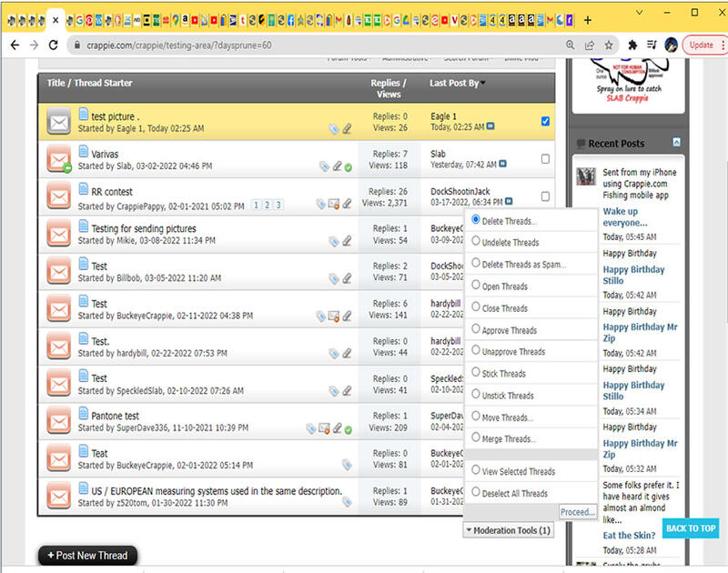This screenshot has height=573, width=728.
Task: Close the active browser tab
Action: pyautogui.click(x=56, y=20)
